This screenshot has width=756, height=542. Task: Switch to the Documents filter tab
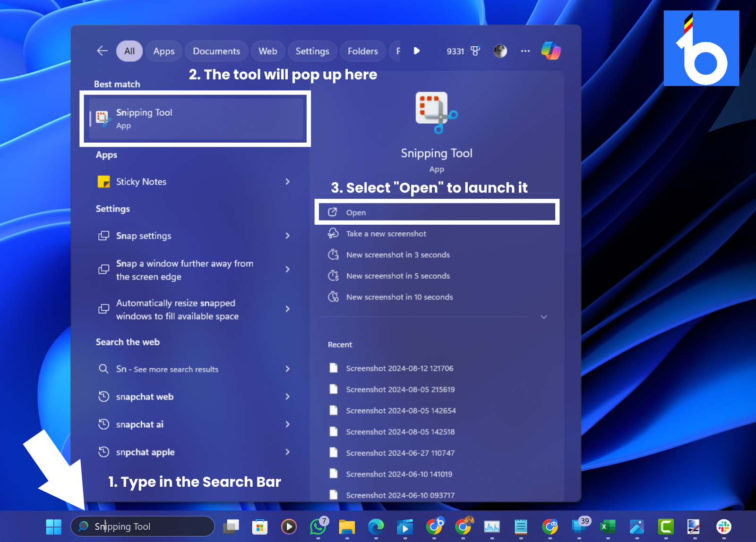[x=216, y=51]
